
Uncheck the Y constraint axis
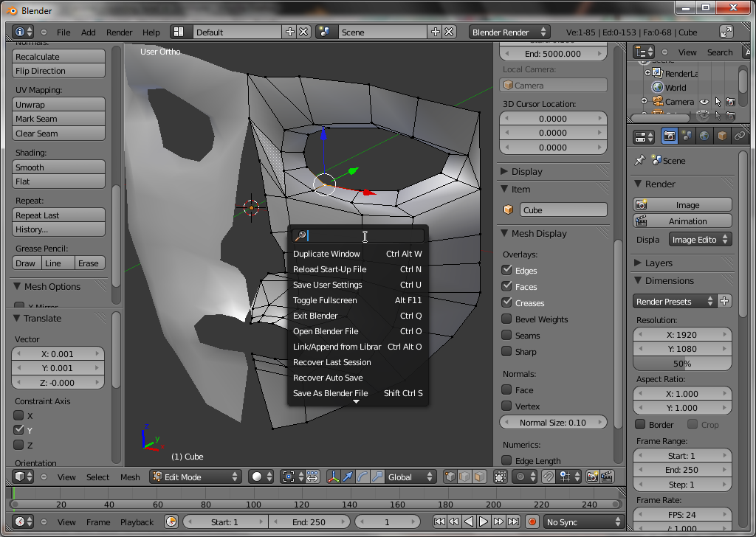18,429
